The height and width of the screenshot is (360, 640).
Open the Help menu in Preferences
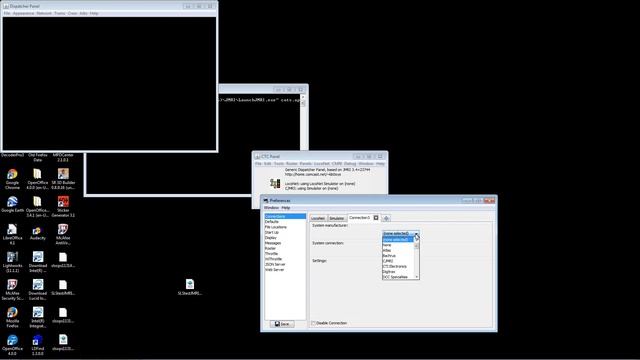286,208
